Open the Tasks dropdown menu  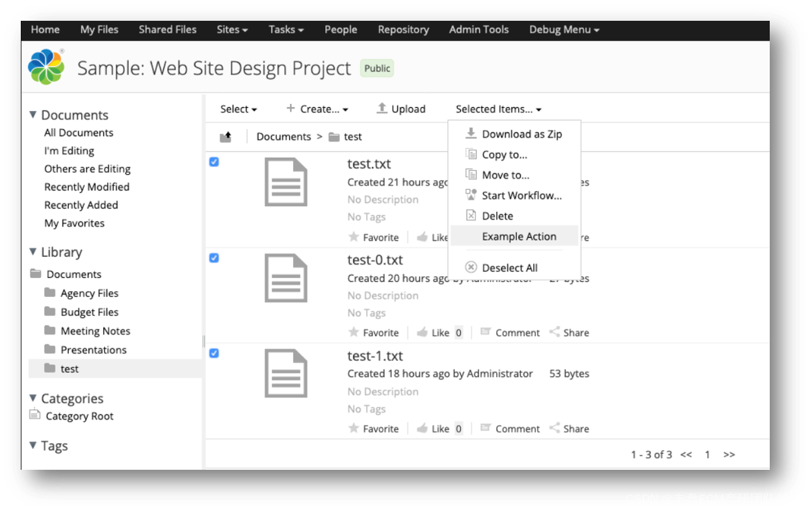(x=287, y=29)
